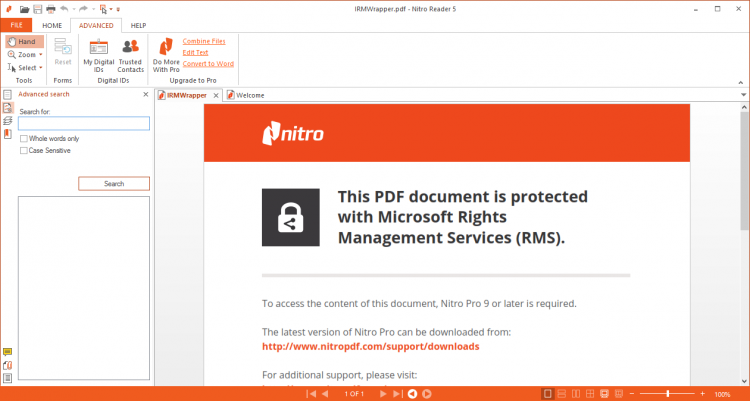Open Customize Quick Access Toolbar dropdown

click(118, 9)
